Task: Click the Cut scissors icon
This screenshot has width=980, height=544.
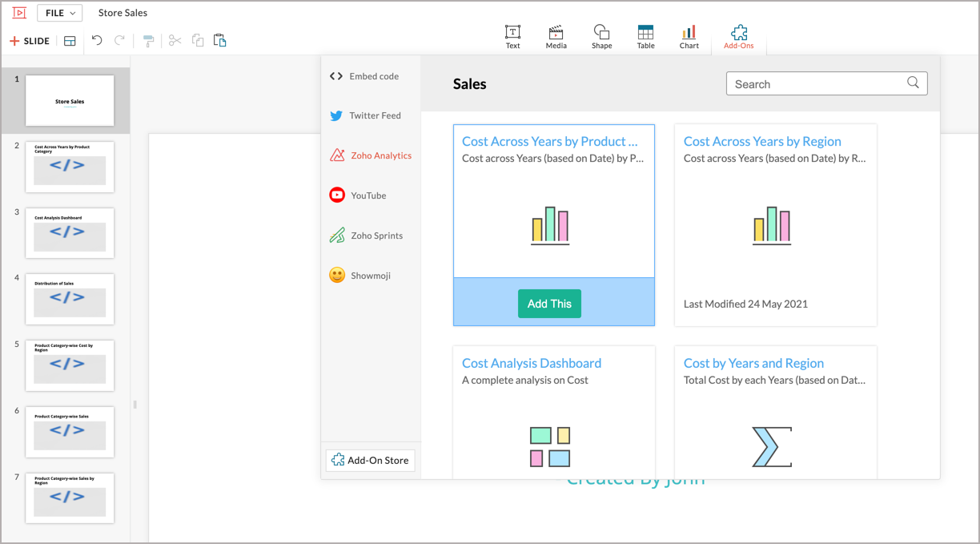Action: tap(175, 41)
